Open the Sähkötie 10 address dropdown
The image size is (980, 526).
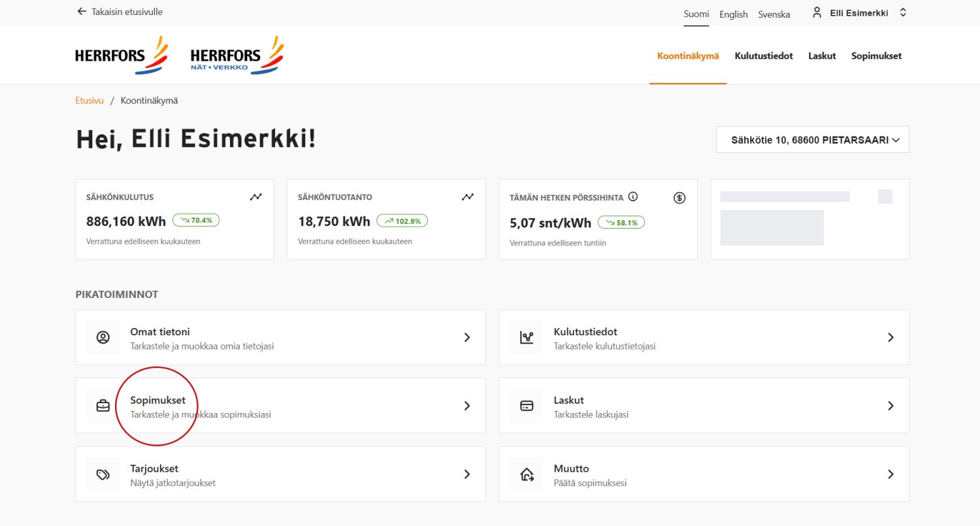(813, 140)
